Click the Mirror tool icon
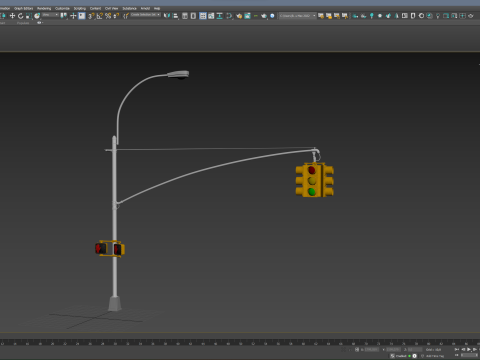The image size is (480, 360). point(167,16)
